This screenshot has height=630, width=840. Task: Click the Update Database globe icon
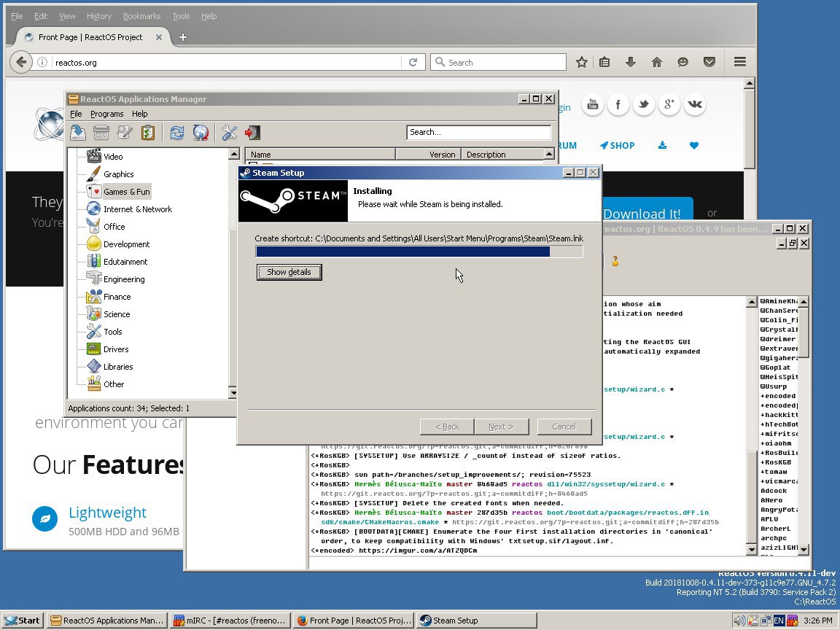tap(201, 132)
